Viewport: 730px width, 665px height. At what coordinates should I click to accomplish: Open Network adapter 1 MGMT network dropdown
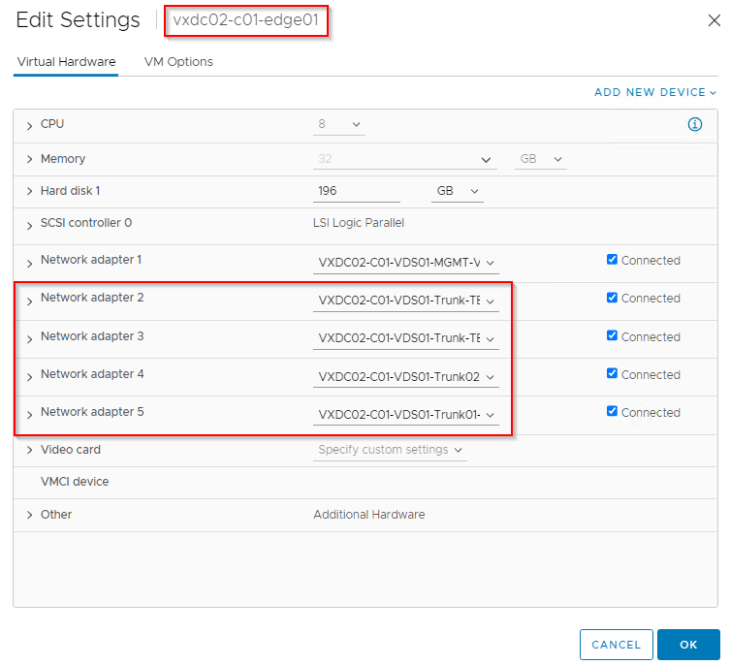click(406, 263)
